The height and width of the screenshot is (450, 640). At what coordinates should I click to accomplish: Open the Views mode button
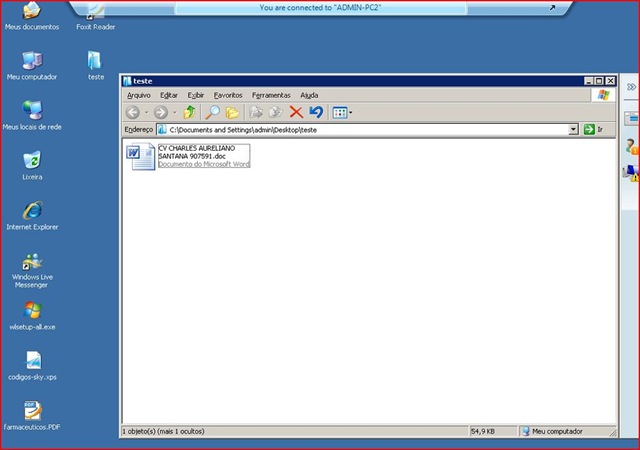(x=339, y=113)
